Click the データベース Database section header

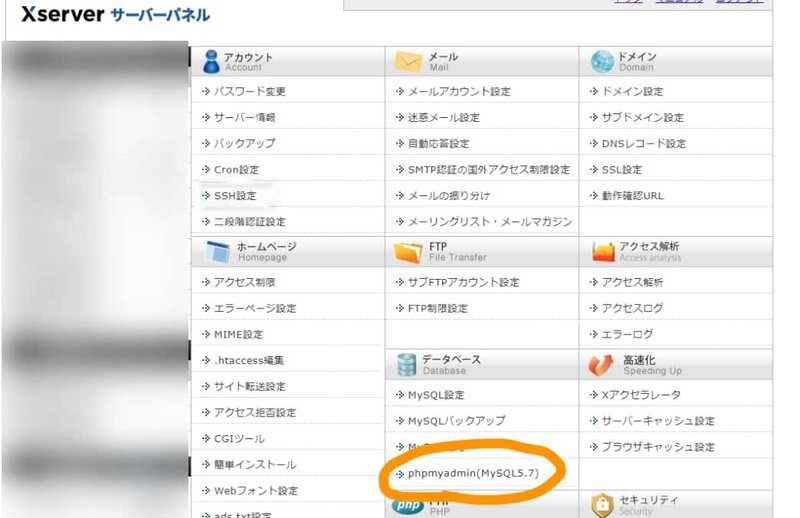[482, 364]
